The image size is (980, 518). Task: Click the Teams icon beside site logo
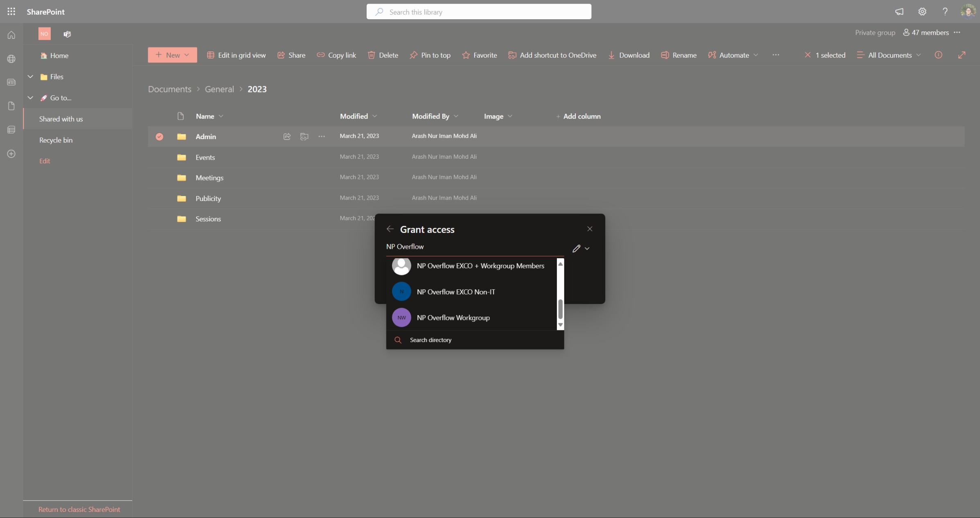click(67, 34)
